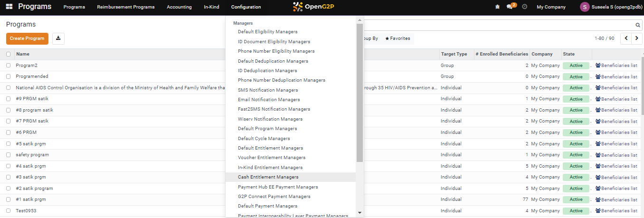Image resolution: width=644 pixels, height=218 pixels.
Task: Open the Reimbursement Programs menu
Action: point(125,7)
